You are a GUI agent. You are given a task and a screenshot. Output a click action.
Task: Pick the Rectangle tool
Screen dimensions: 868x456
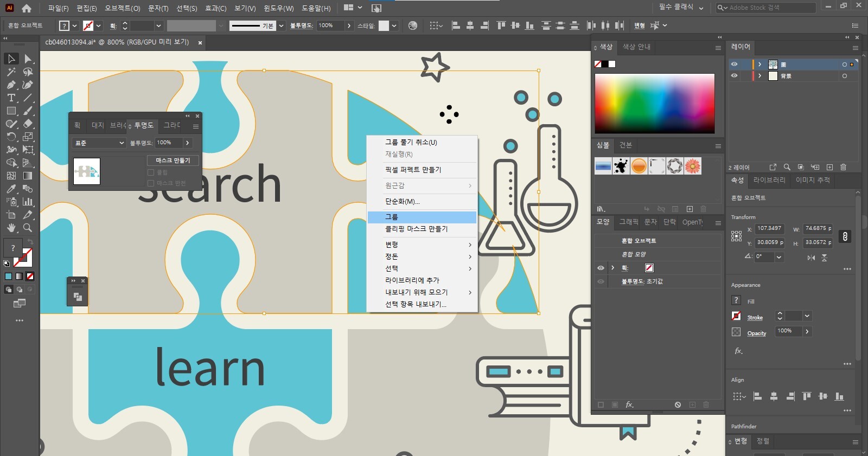click(x=11, y=111)
